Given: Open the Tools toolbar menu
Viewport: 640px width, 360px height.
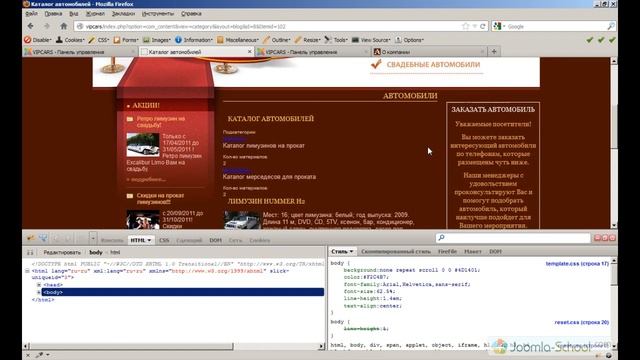Looking at the screenshot, I should (336, 40).
